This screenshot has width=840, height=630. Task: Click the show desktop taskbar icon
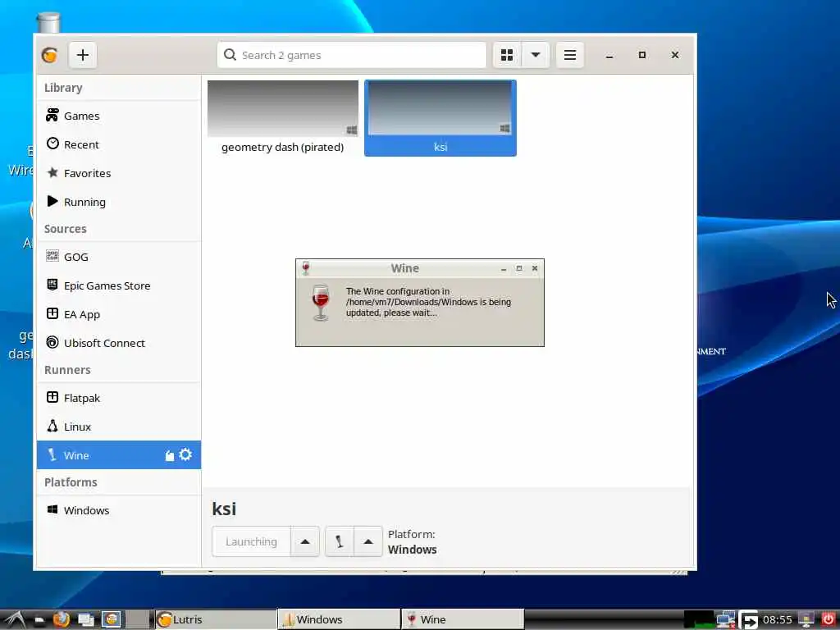85,620
